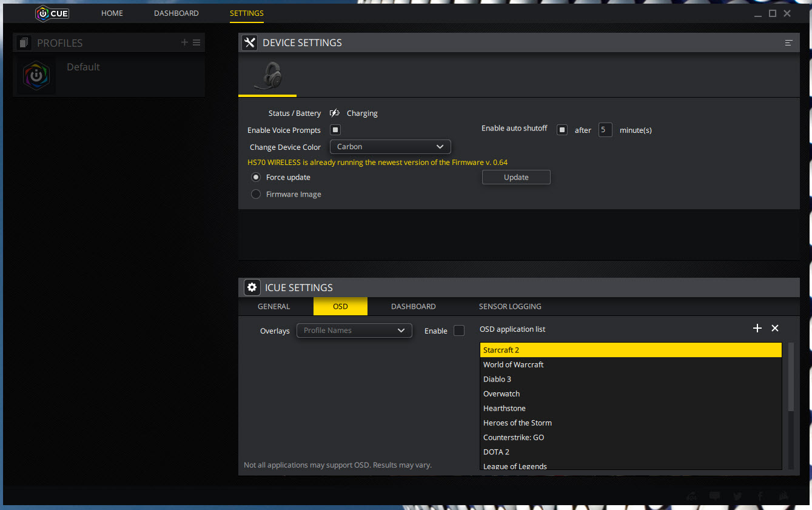Open the support headset icon
This screenshot has width=812, height=510.
point(693,496)
